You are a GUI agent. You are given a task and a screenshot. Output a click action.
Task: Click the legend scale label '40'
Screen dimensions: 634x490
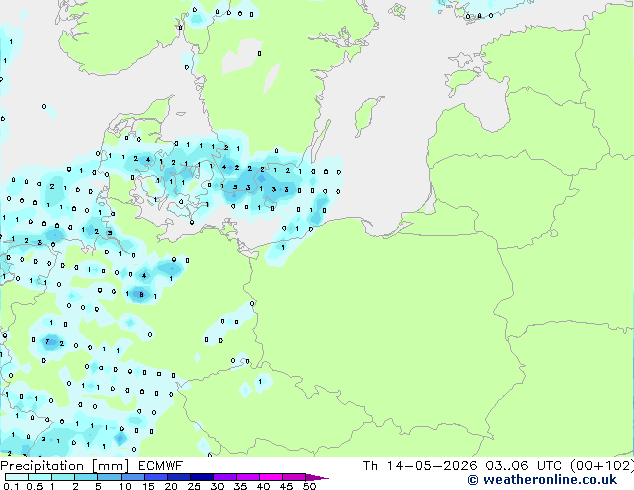click(263, 486)
